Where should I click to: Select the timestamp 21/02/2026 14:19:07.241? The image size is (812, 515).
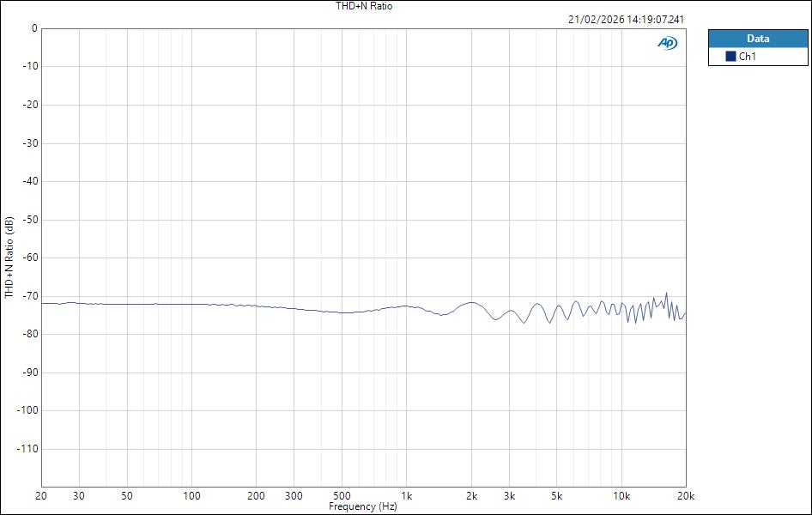click(628, 18)
